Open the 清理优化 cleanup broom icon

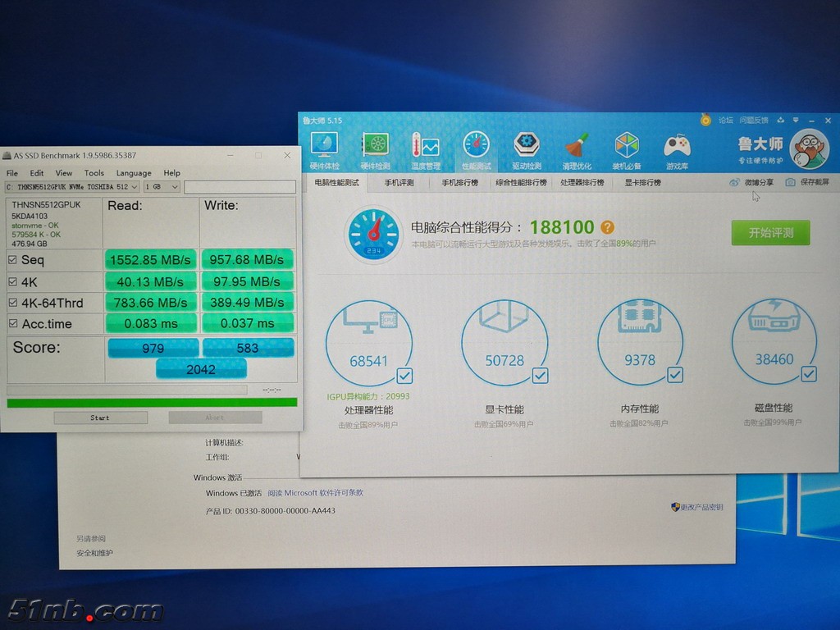pos(577,148)
